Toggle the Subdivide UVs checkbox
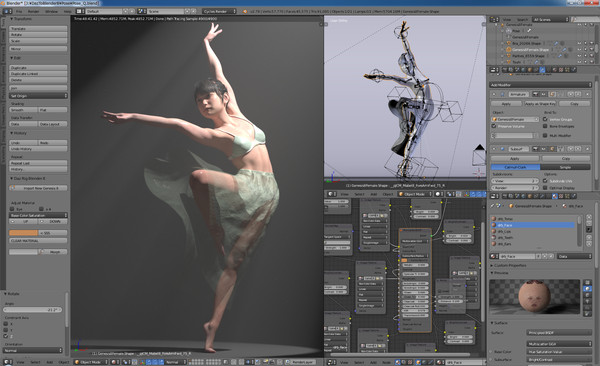 tap(545, 181)
